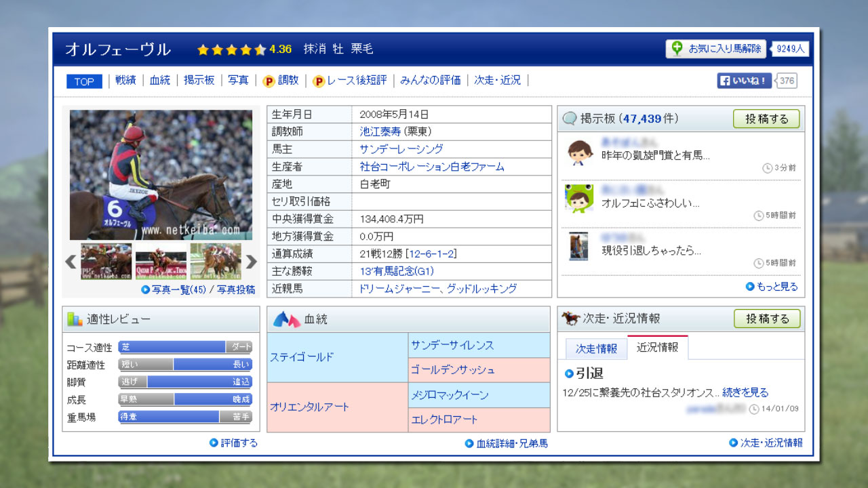Open relative link ドリームジャーニー

[400, 289]
